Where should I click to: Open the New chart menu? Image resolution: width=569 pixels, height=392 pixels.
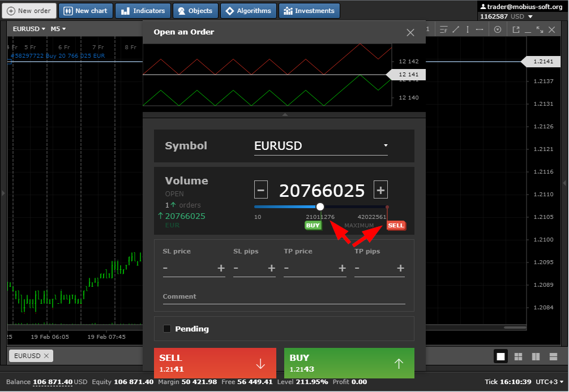[85, 11]
